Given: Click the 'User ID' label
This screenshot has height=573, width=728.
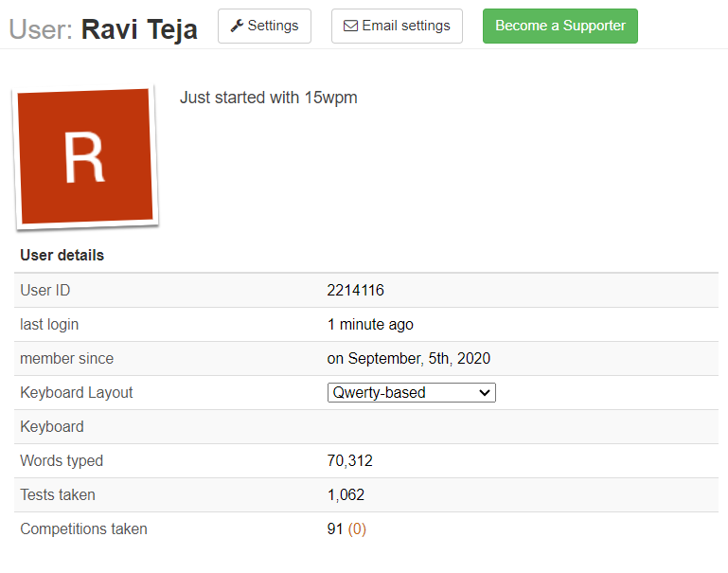Looking at the screenshot, I should (45, 290).
